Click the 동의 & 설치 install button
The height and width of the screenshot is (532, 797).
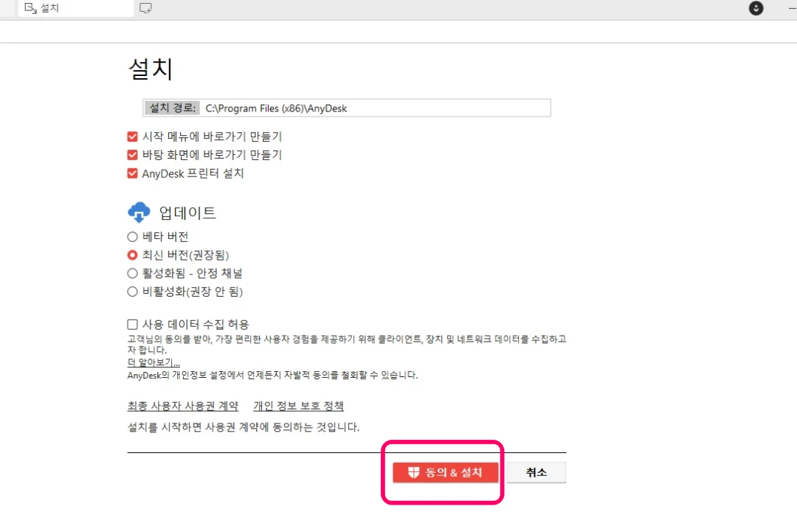[445, 472]
